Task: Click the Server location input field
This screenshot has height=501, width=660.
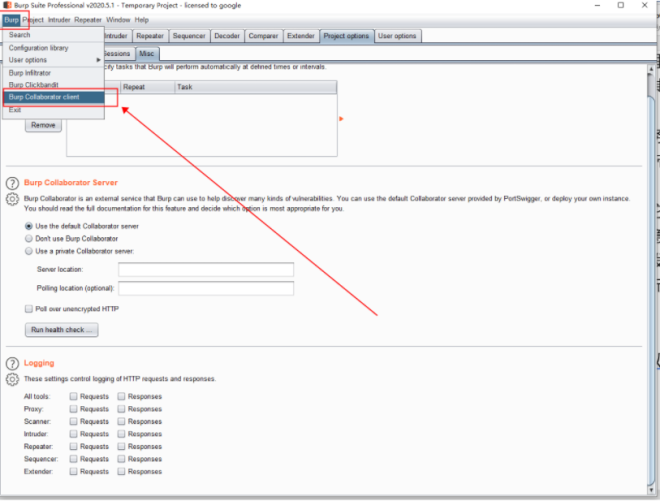Action: point(205,270)
